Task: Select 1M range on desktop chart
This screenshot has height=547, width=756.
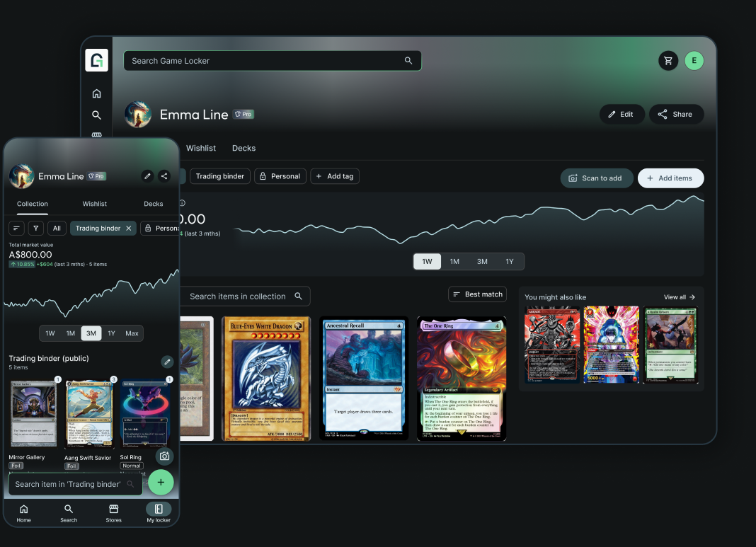Action: [x=454, y=261]
